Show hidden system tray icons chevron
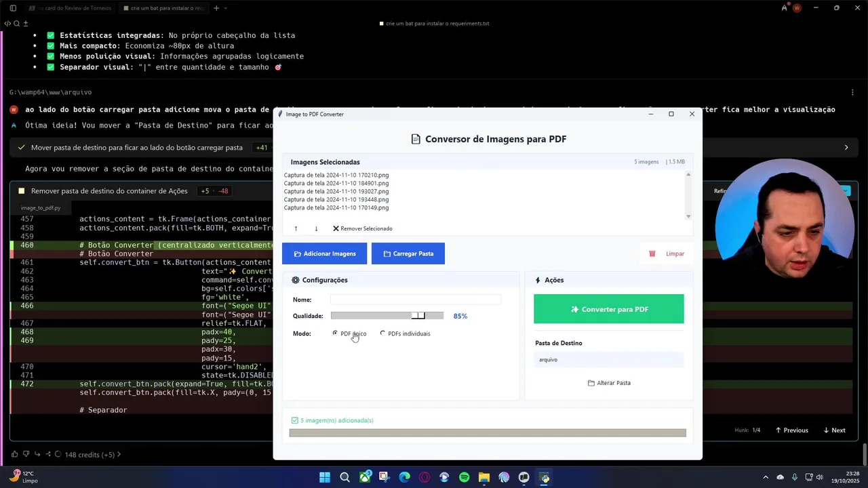 tap(766, 477)
